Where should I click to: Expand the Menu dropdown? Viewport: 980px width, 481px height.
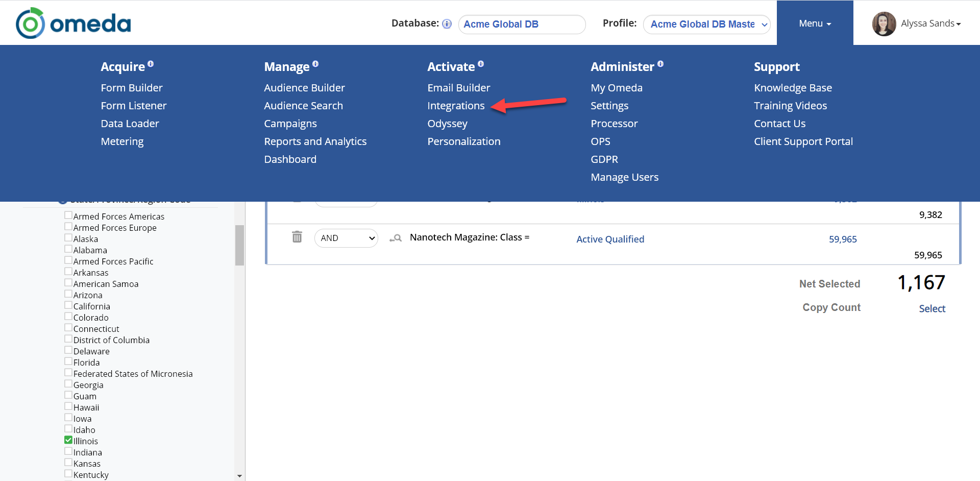point(815,23)
